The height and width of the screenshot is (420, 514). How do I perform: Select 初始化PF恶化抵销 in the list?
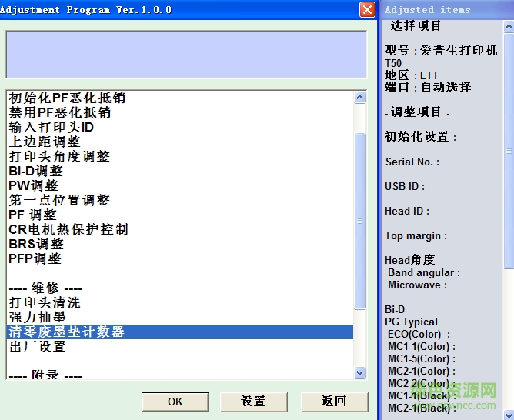pyautogui.click(x=179, y=98)
